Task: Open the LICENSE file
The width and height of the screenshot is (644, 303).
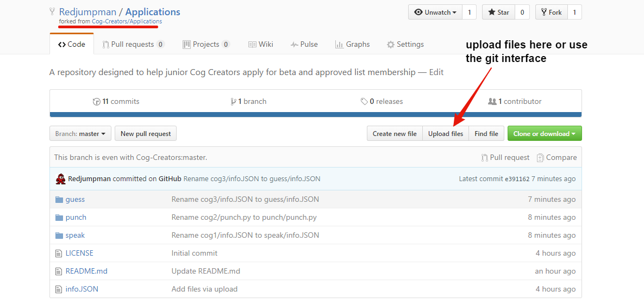Action: (79, 253)
